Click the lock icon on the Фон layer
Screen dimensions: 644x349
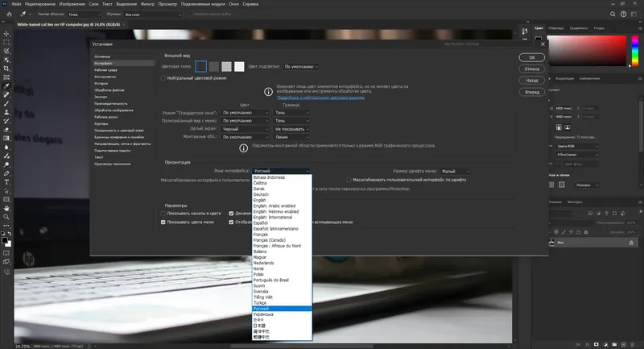631,243
